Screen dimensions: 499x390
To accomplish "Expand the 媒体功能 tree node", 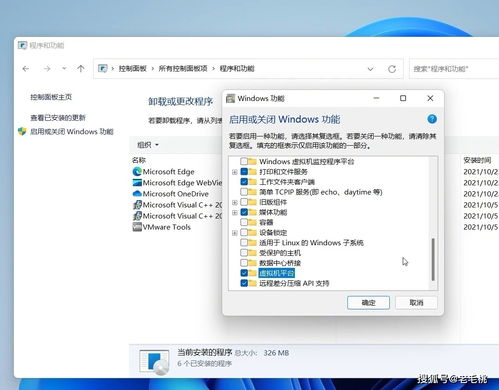I will (x=235, y=212).
